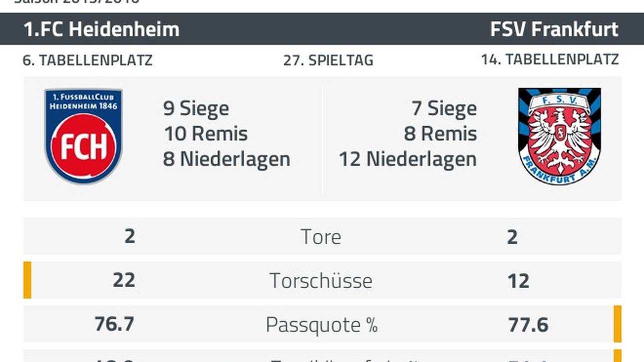Screen dimensions: 644x362
Task: Click Frankfurt's 7 Siege text
Action: 444,109
